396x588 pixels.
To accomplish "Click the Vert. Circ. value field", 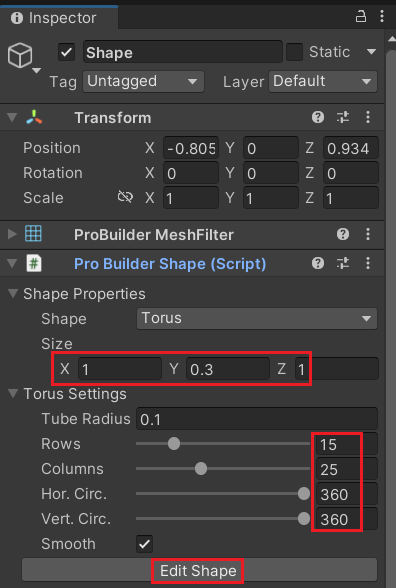I will tap(347, 519).
